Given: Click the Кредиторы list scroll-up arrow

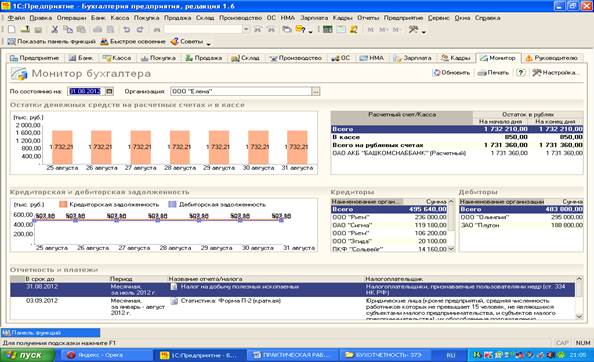Looking at the screenshot, I should [451, 201].
